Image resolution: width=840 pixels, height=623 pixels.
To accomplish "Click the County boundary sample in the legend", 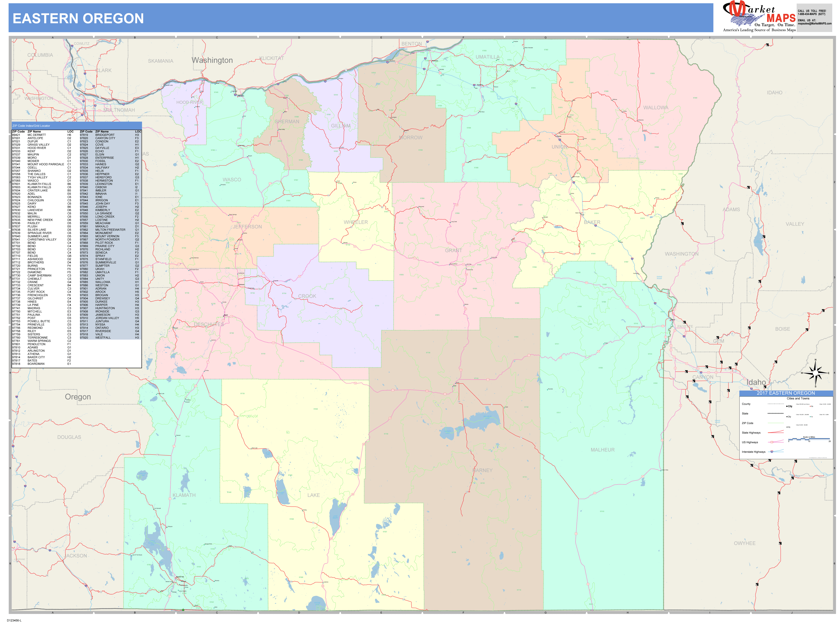I will [x=776, y=404].
